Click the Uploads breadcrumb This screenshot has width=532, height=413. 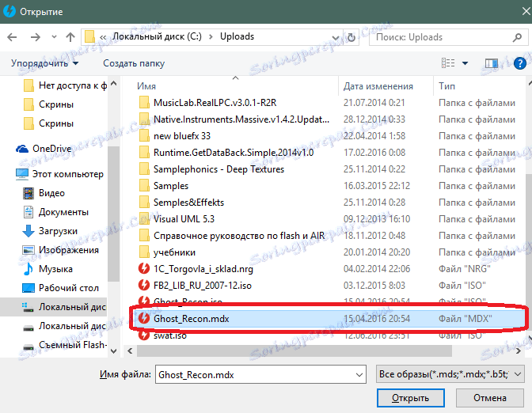(x=237, y=36)
